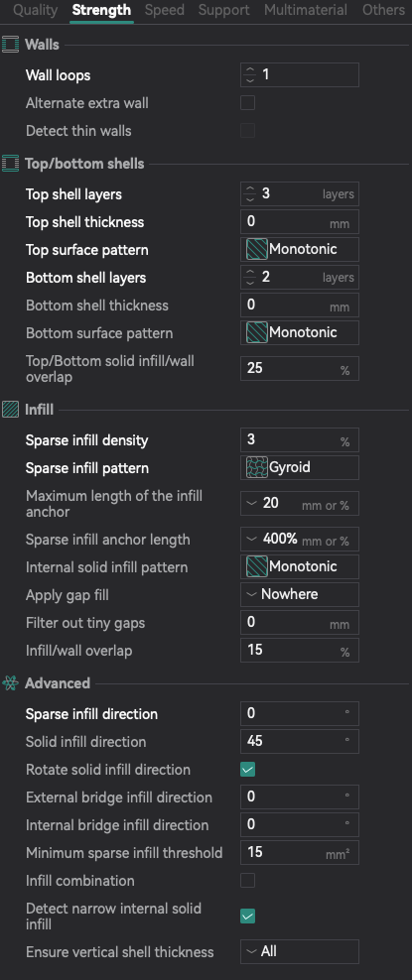The image size is (412, 980).
Task: Click the Top/bottom shells section icon
Action: coord(11,164)
